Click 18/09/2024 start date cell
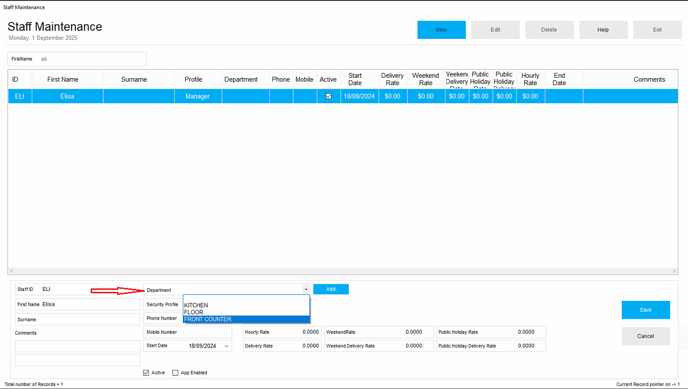The width and height of the screenshot is (688, 389). point(359,96)
